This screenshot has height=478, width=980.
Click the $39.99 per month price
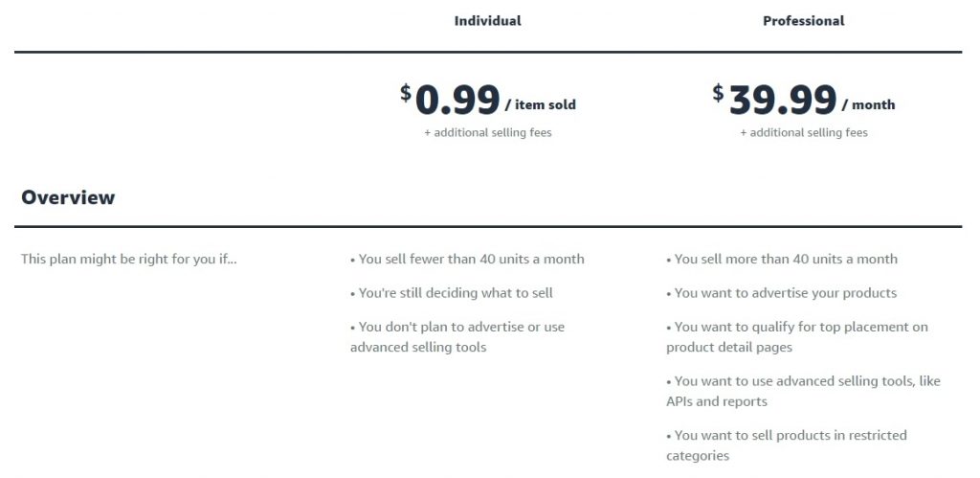tap(803, 101)
